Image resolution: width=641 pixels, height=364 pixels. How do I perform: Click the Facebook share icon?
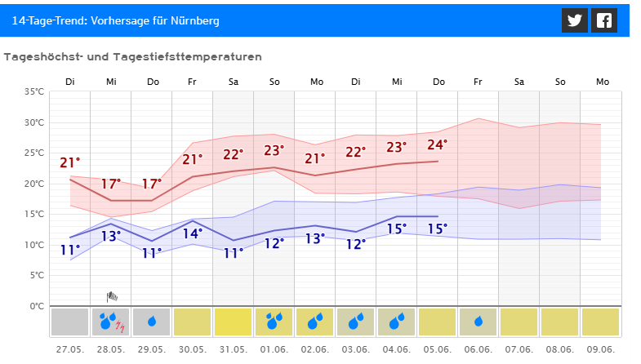[604, 20]
